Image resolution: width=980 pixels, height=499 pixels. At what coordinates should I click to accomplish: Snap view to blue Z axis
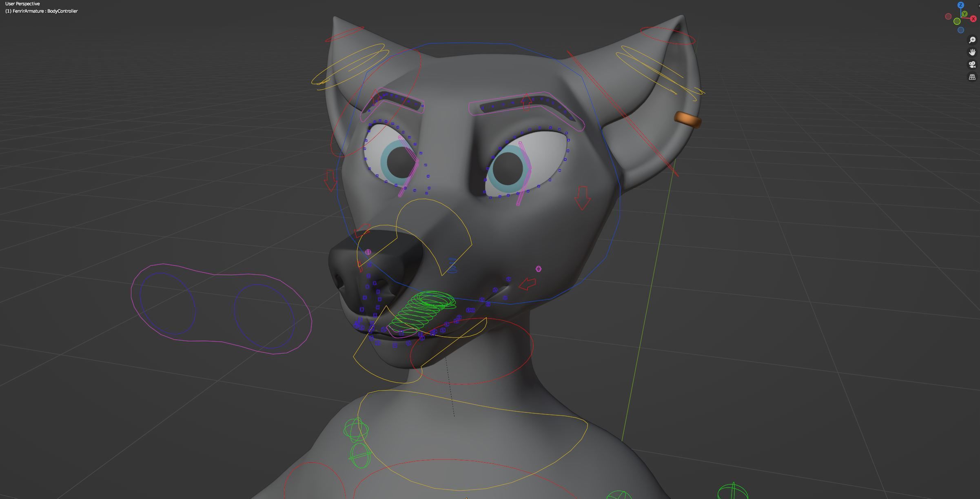[961, 5]
